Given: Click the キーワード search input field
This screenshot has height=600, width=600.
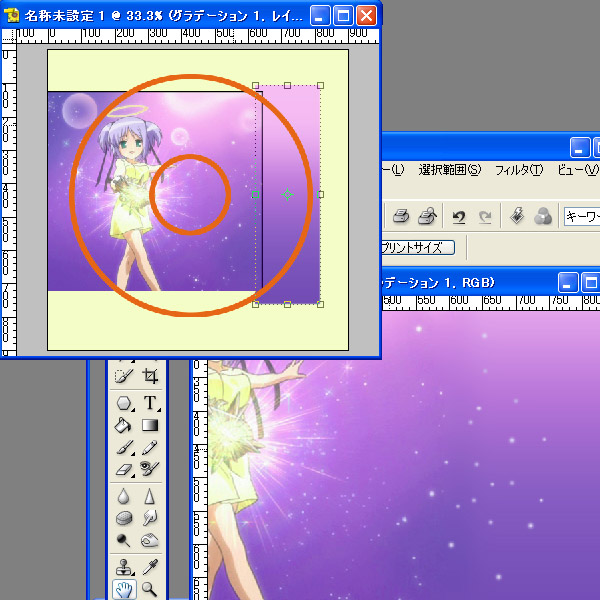Looking at the screenshot, I should pos(582,217).
